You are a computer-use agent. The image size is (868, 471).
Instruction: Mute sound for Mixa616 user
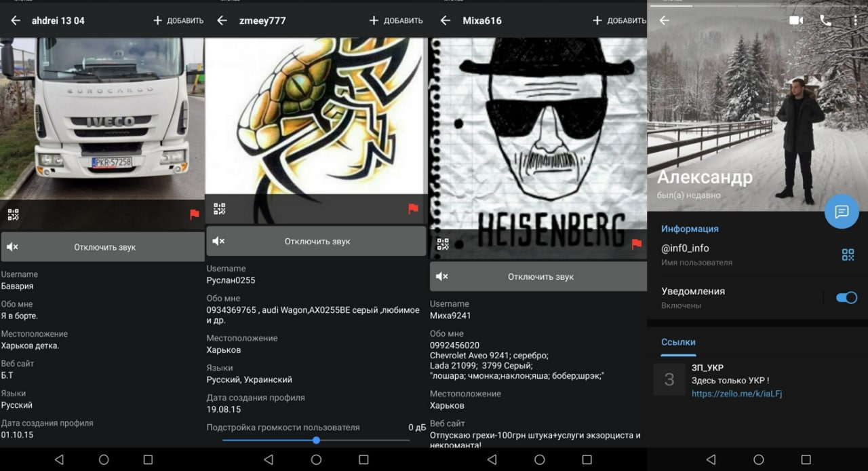point(538,276)
